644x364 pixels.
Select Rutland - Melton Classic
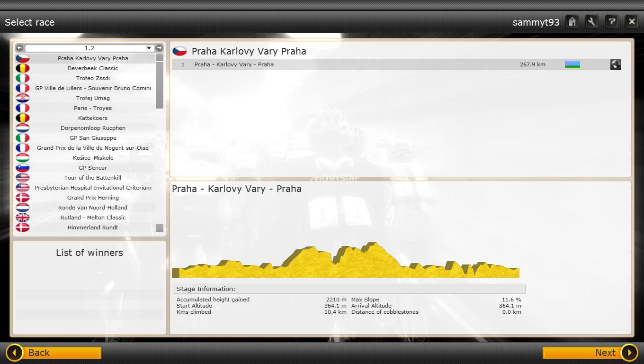tap(93, 218)
